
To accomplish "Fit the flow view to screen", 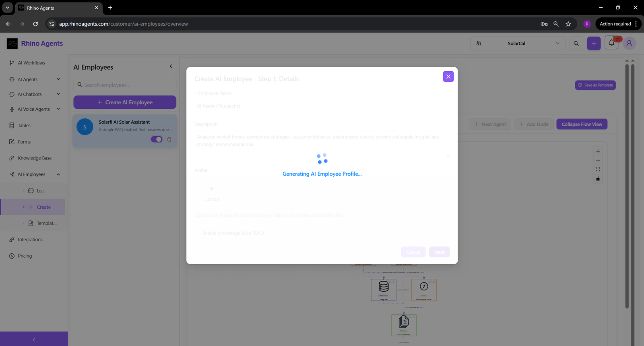I will pyautogui.click(x=598, y=170).
